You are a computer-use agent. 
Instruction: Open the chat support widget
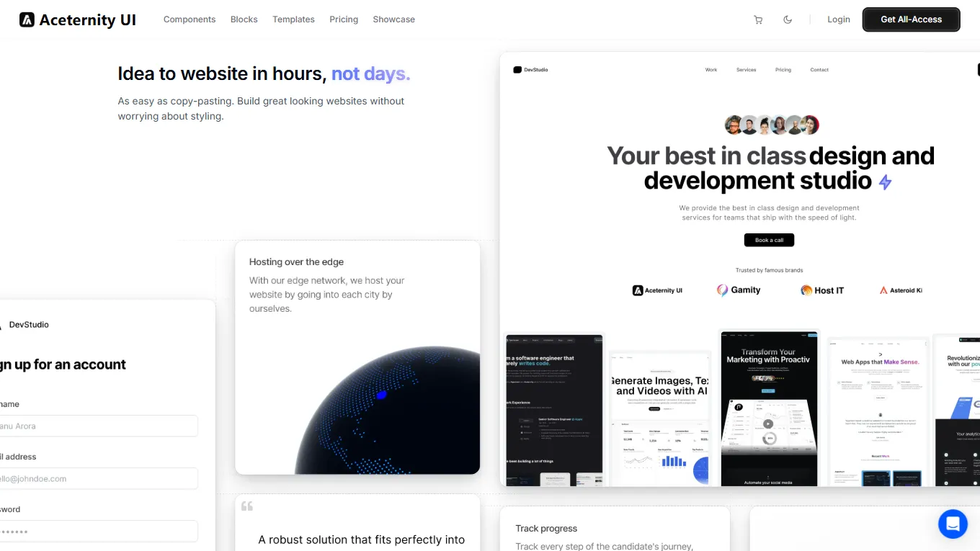(x=953, y=524)
